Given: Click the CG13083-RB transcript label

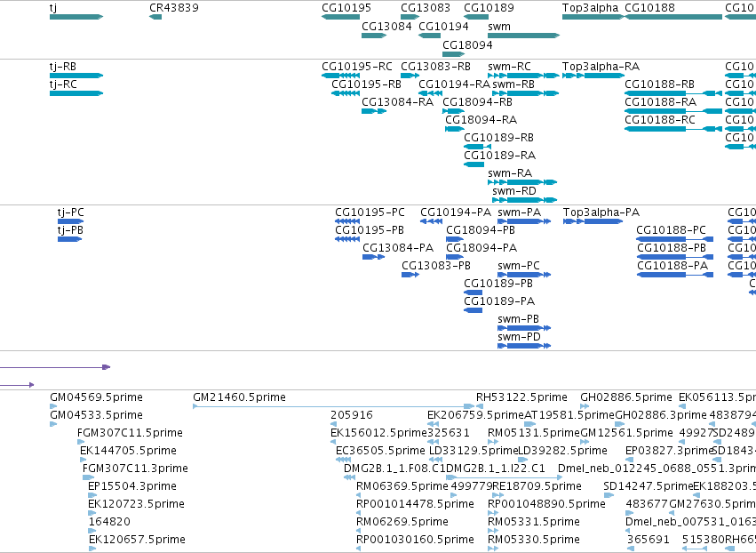Looking at the screenshot, I should pyautogui.click(x=435, y=67).
